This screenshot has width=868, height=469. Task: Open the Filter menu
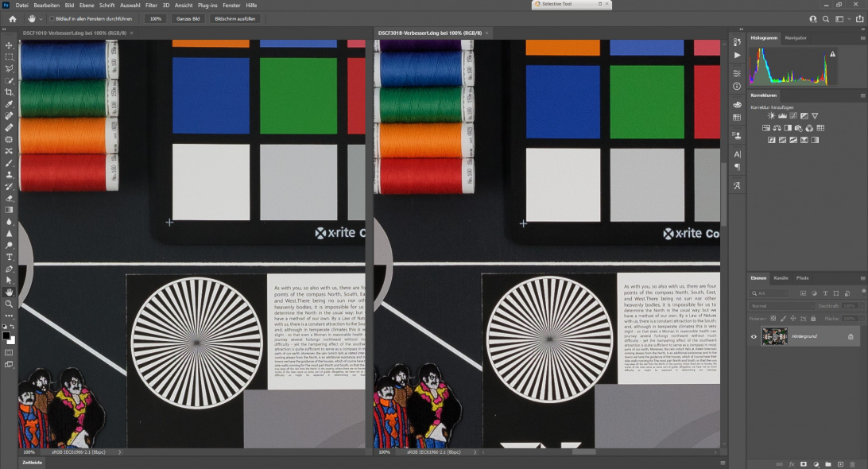(x=151, y=5)
